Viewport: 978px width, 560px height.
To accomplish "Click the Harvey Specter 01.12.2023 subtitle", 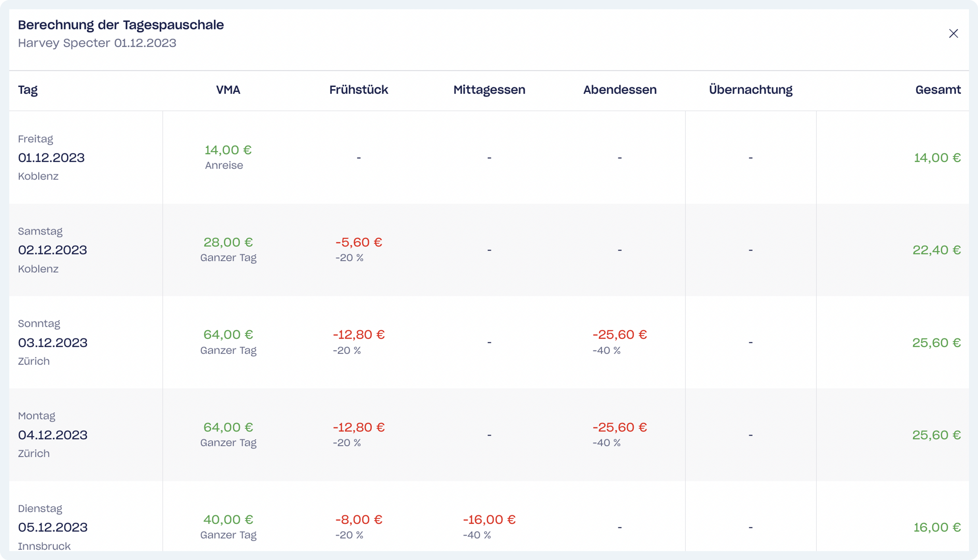I will (x=97, y=43).
